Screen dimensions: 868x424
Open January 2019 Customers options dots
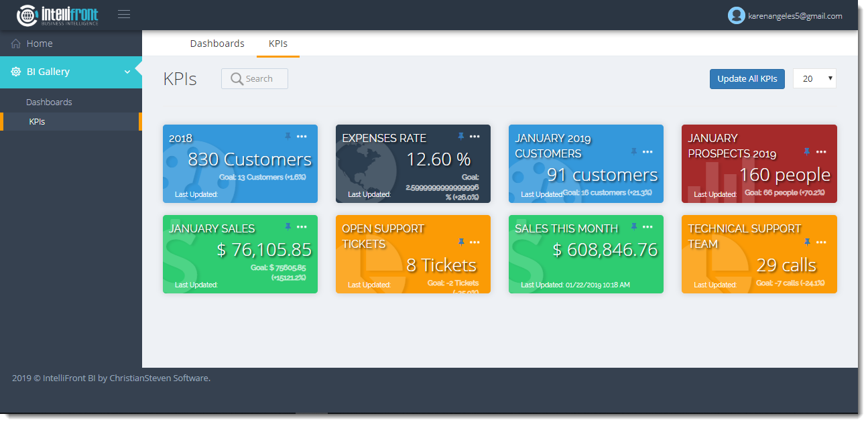point(647,152)
